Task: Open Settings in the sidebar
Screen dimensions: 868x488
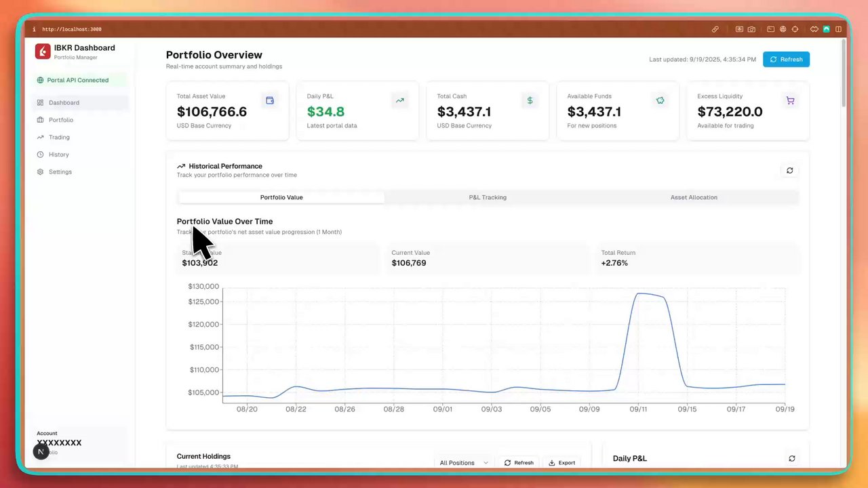Action: pos(81,172)
